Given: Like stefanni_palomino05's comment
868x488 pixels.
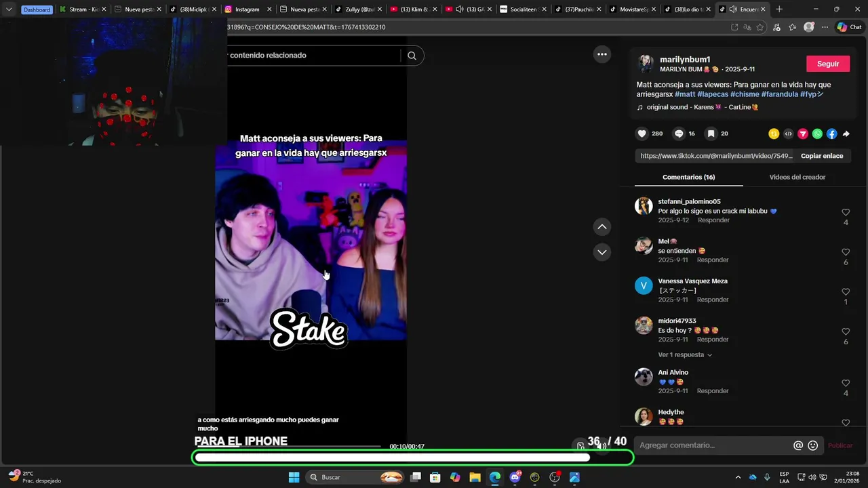Looking at the screenshot, I should point(846,212).
